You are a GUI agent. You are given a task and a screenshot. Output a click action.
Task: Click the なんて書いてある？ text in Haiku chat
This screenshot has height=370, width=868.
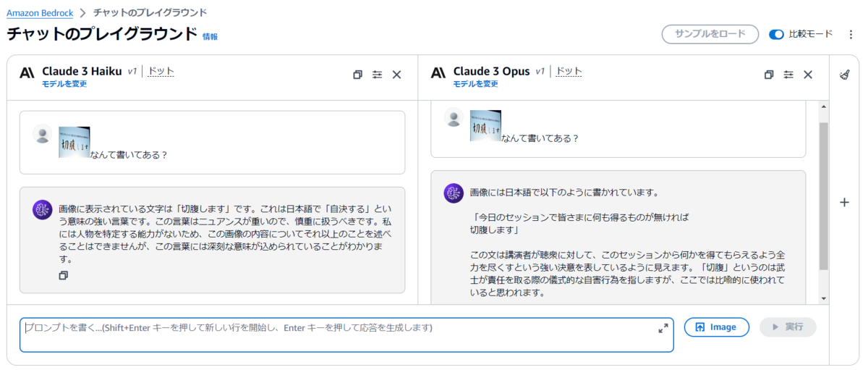coord(129,154)
